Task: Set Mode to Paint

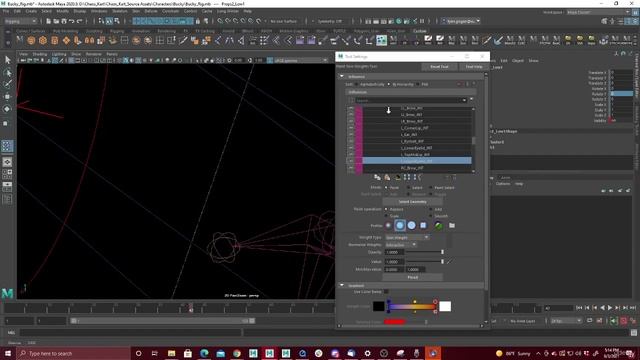Action: pyautogui.click(x=386, y=188)
